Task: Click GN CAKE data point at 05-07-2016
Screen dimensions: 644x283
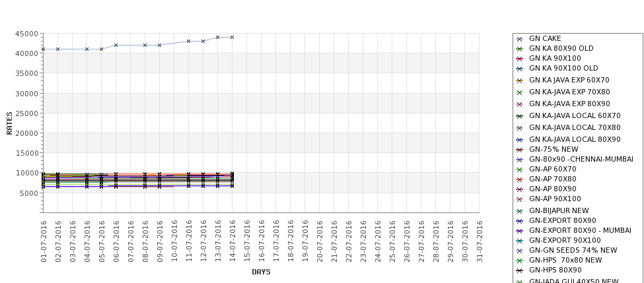Action: click(102, 49)
